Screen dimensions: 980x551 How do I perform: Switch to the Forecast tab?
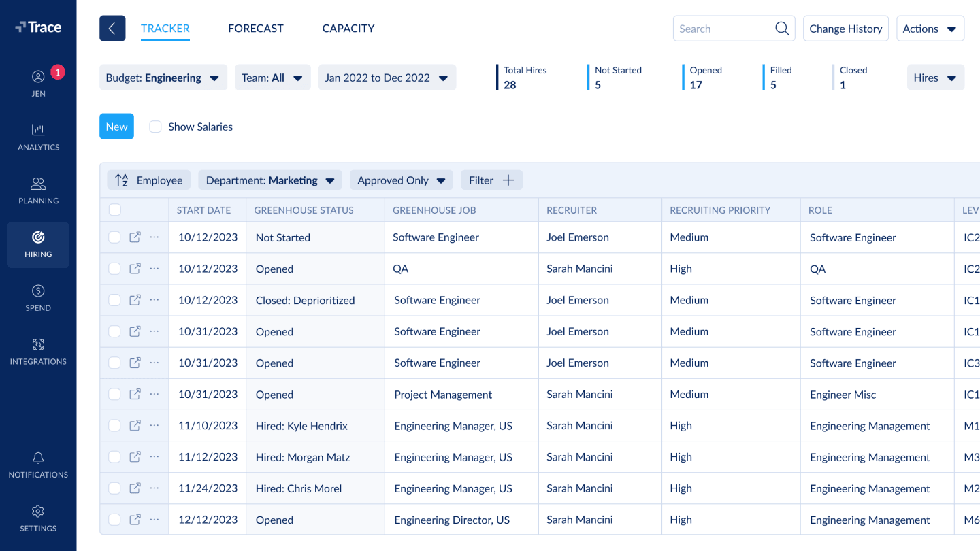(x=256, y=29)
